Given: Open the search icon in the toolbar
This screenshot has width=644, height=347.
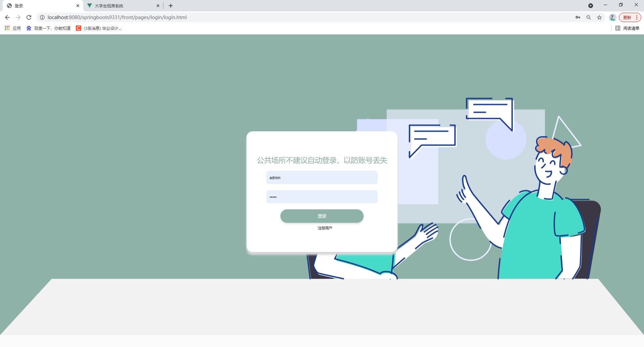Looking at the screenshot, I should (x=589, y=17).
